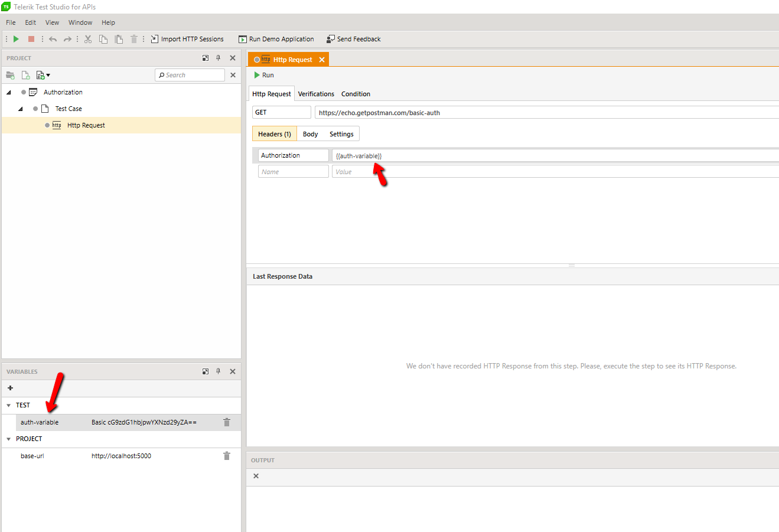Select the orange Http Request document tab

pos(288,60)
